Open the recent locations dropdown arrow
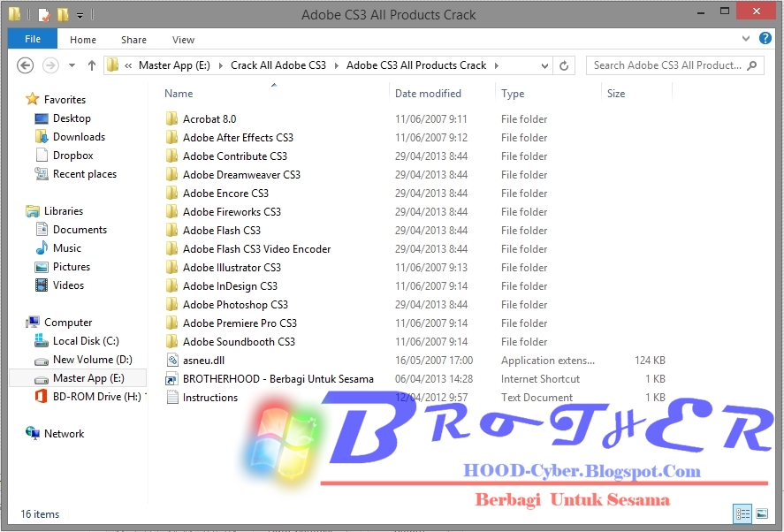This screenshot has height=532, width=784. coord(72,65)
